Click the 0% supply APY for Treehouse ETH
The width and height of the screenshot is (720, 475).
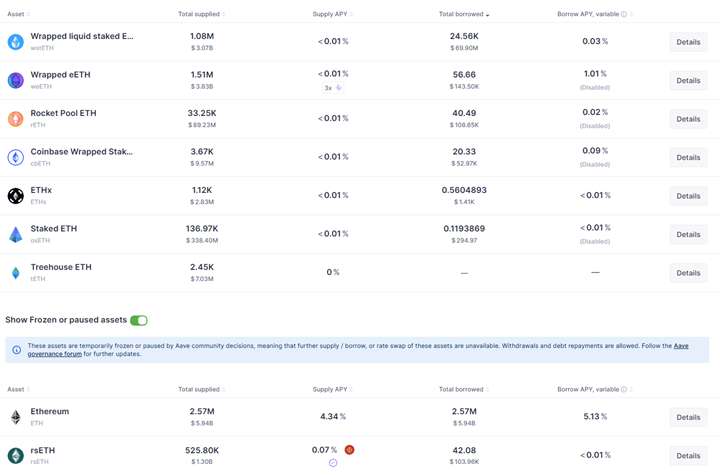coord(333,272)
